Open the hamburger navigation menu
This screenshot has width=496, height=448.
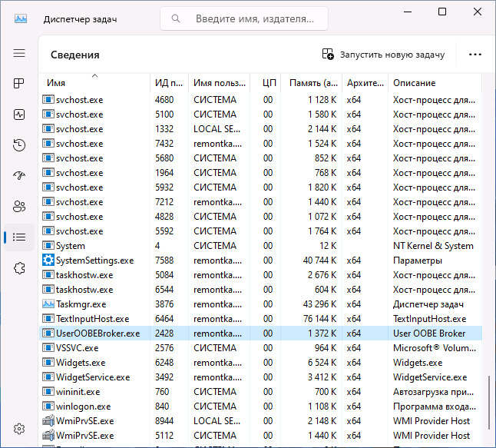click(x=19, y=53)
